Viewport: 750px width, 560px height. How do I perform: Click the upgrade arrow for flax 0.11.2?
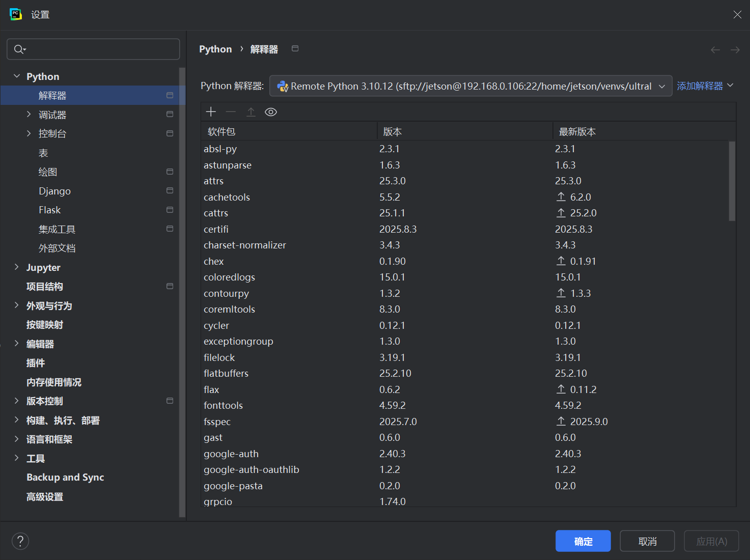(x=561, y=389)
